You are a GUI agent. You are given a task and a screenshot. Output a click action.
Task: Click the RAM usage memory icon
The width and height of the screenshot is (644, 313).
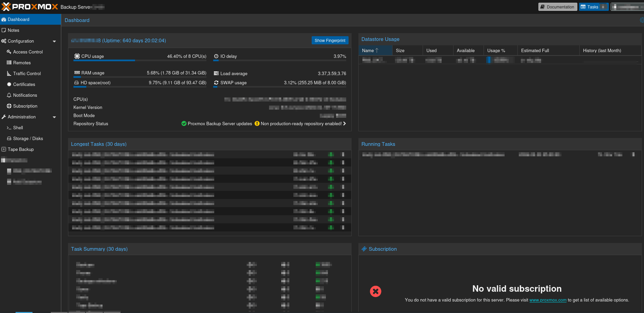[77, 73]
